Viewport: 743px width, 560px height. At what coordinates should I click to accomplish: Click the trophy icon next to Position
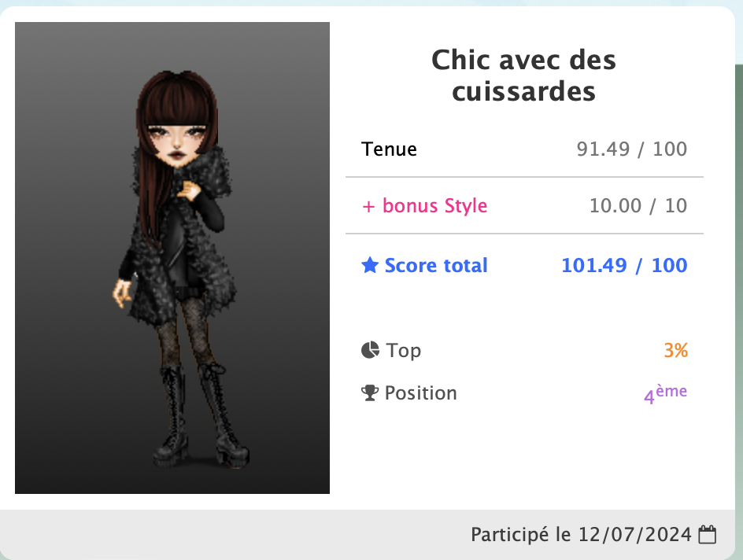pos(370,393)
